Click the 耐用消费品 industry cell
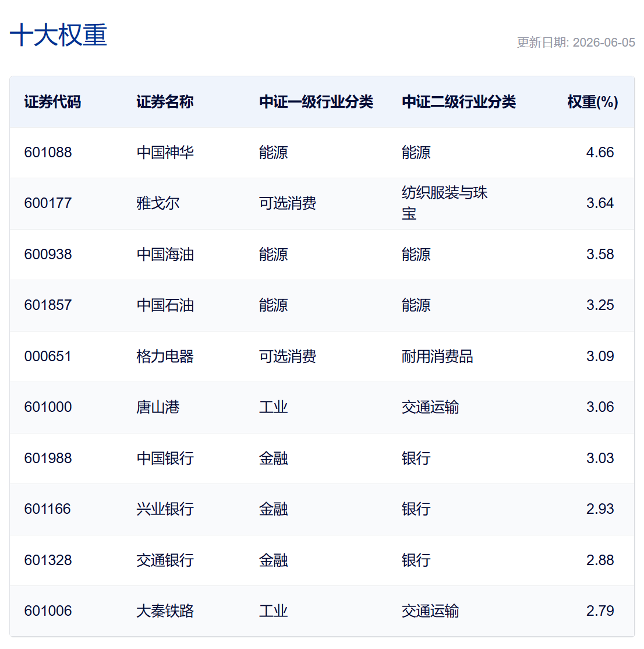 click(437, 357)
